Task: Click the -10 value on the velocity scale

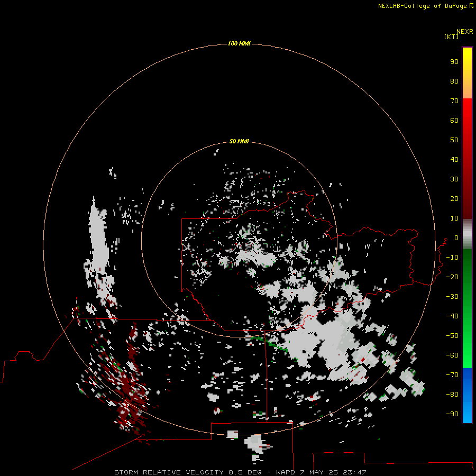Action: (452, 258)
